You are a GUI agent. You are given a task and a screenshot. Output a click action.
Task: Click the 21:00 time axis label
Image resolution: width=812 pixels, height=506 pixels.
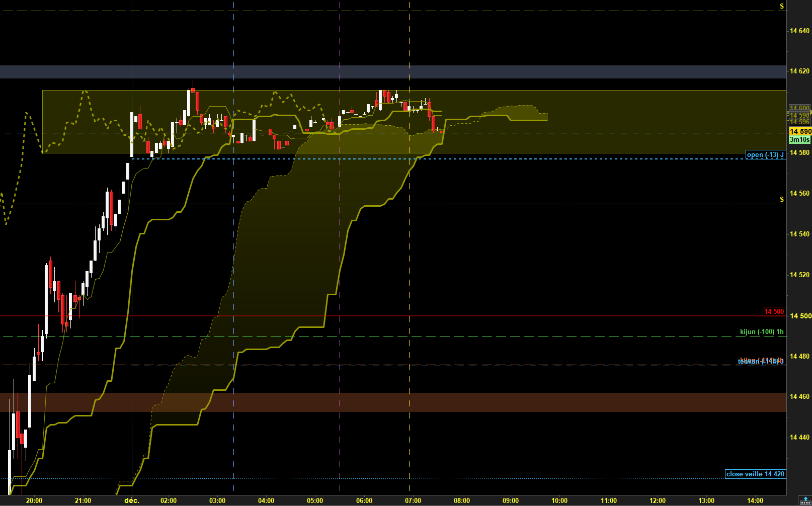83,500
